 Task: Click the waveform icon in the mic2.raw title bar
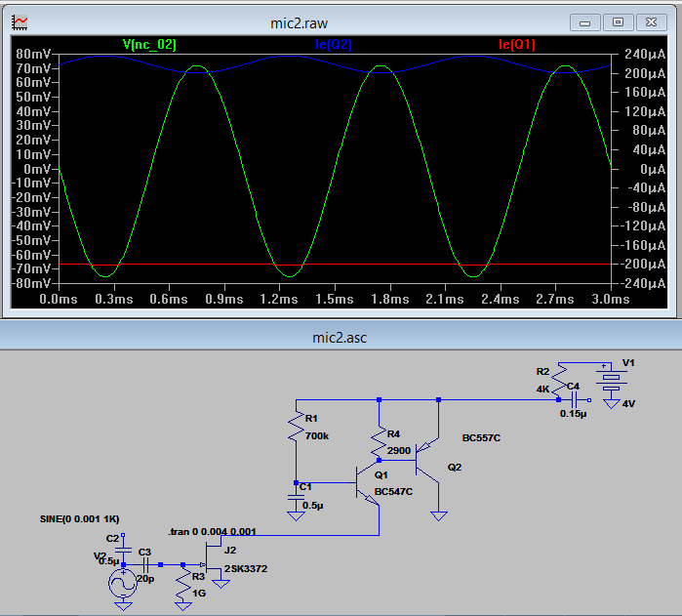21,21
